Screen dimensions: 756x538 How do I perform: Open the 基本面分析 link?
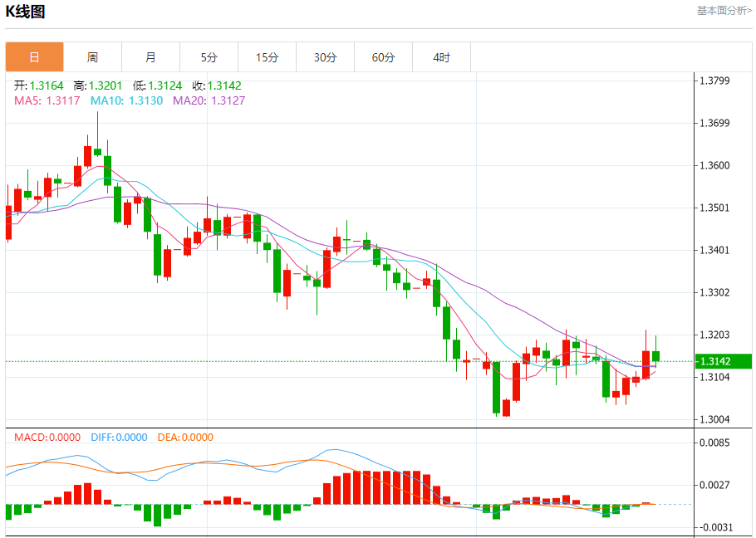[x=724, y=11]
